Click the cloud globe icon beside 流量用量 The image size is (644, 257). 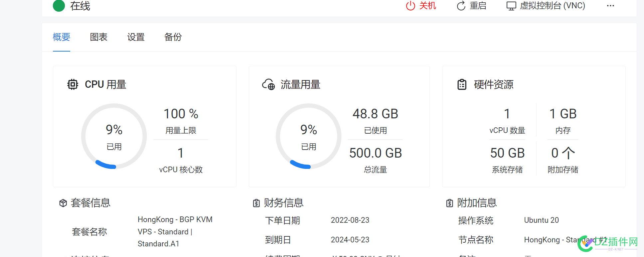pyautogui.click(x=268, y=84)
